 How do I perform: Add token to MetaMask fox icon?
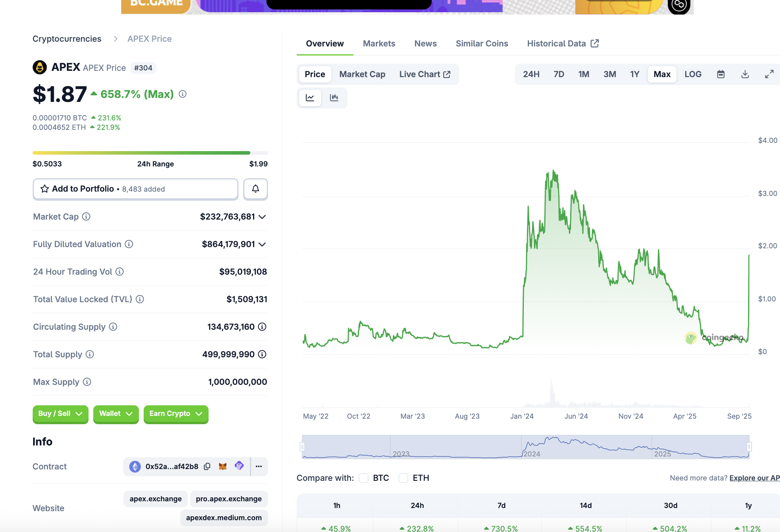(223, 467)
